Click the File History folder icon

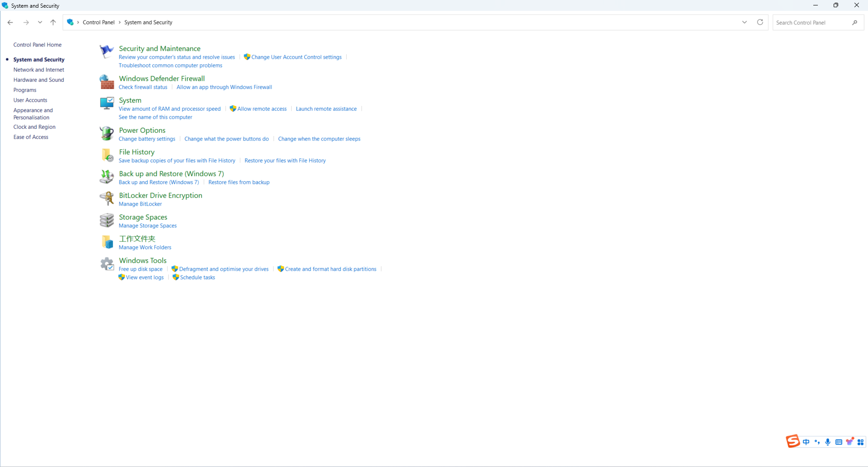click(x=107, y=156)
